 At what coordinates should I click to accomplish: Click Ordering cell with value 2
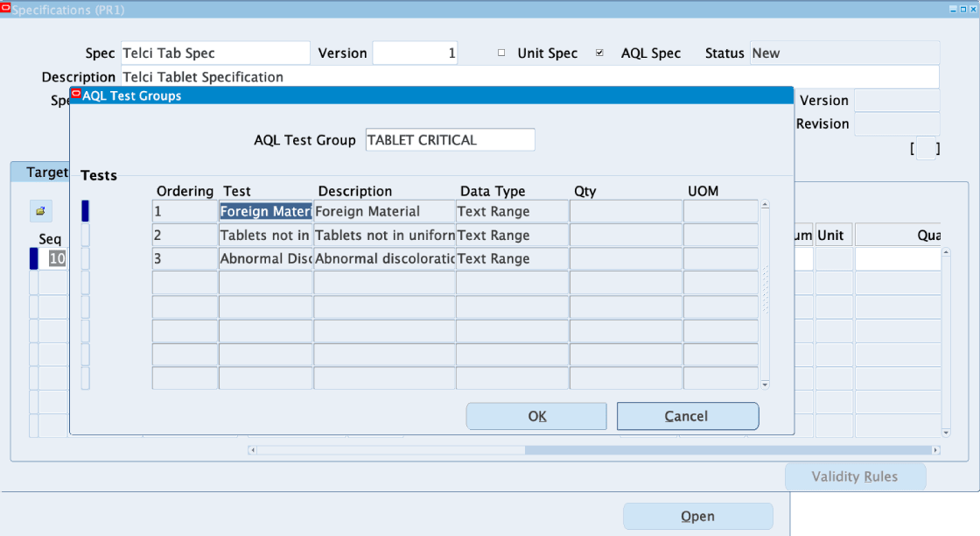click(185, 236)
